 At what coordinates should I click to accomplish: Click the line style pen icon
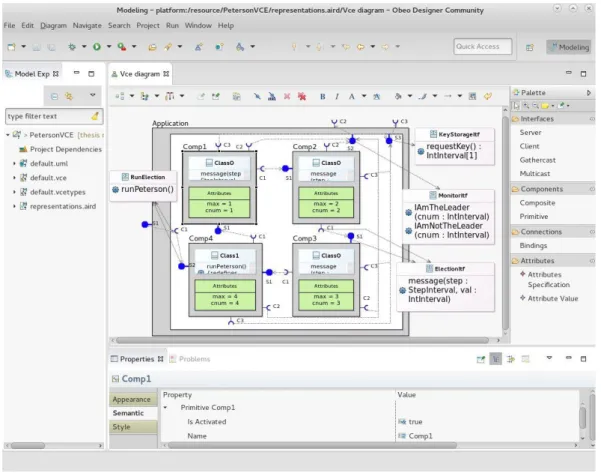coord(423,97)
